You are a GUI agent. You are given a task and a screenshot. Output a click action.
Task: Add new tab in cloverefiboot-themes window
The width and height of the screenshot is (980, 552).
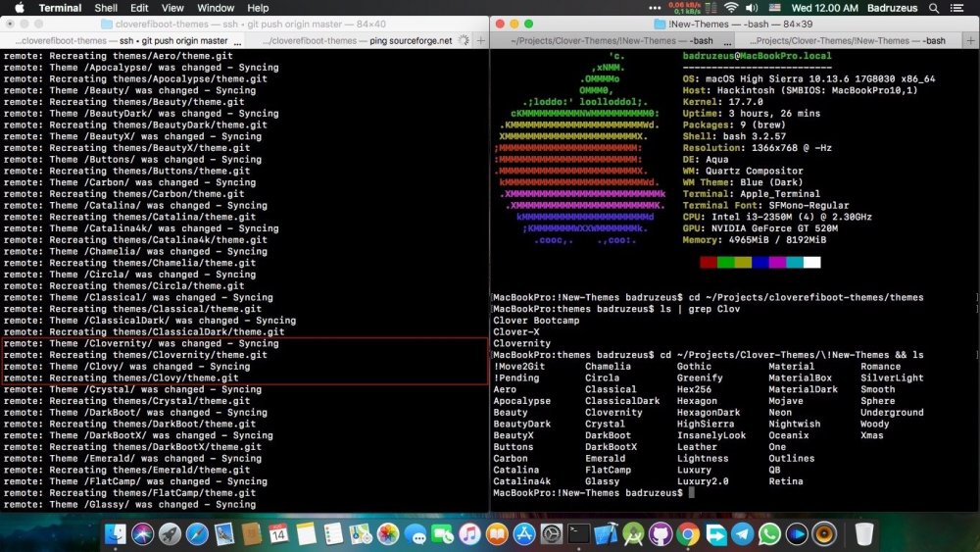(480, 40)
